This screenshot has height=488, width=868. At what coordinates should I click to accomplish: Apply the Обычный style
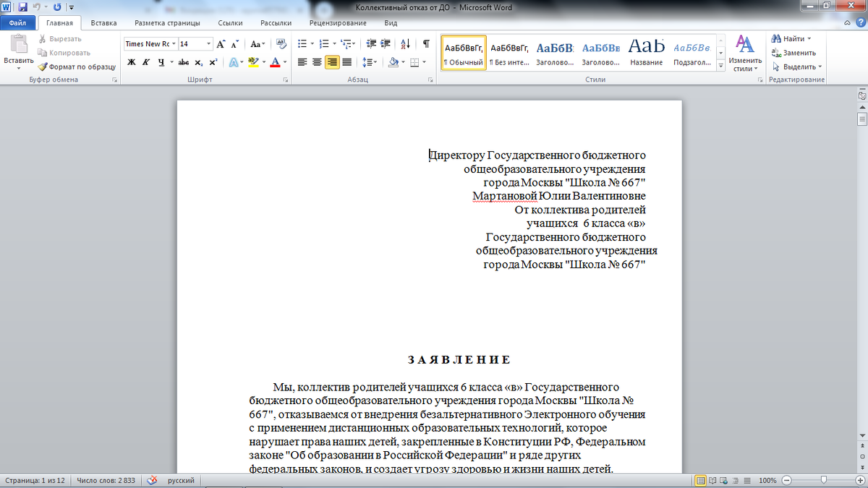(463, 53)
